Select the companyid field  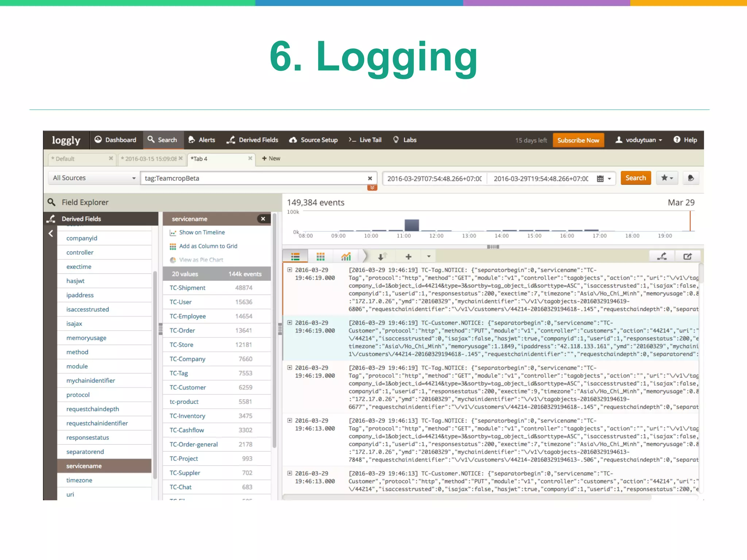[104, 238]
